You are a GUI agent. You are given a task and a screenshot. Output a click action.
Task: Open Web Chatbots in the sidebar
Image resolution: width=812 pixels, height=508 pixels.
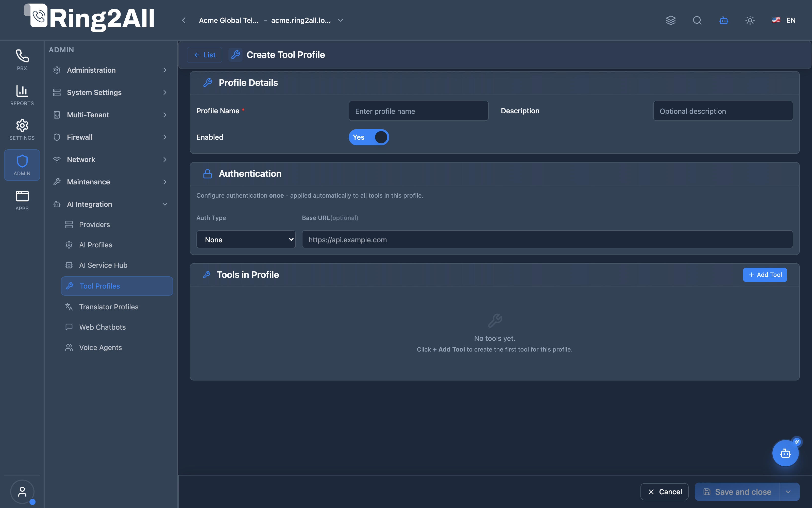click(117, 327)
